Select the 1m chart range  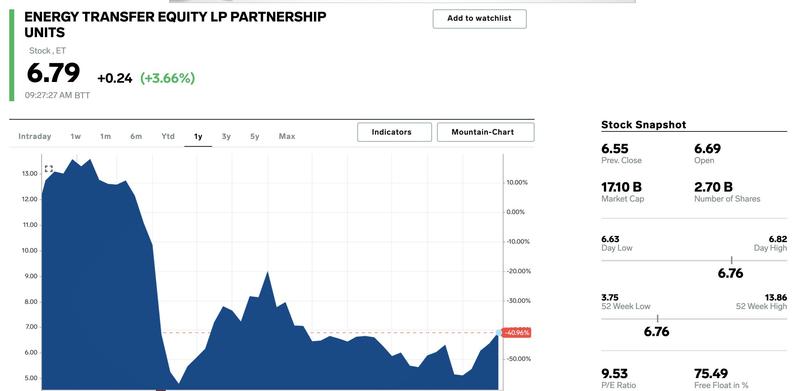tap(105, 136)
